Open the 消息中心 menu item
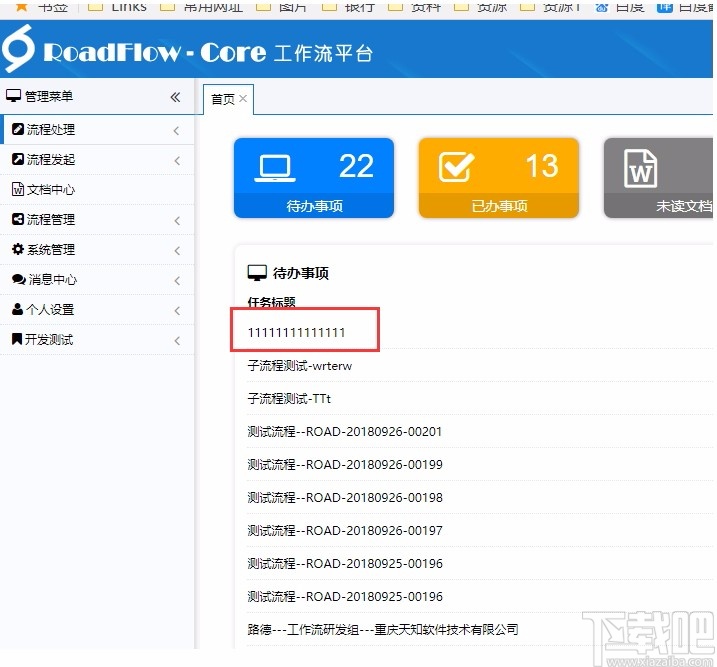Screen dimensions: 717x667 click(x=97, y=279)
